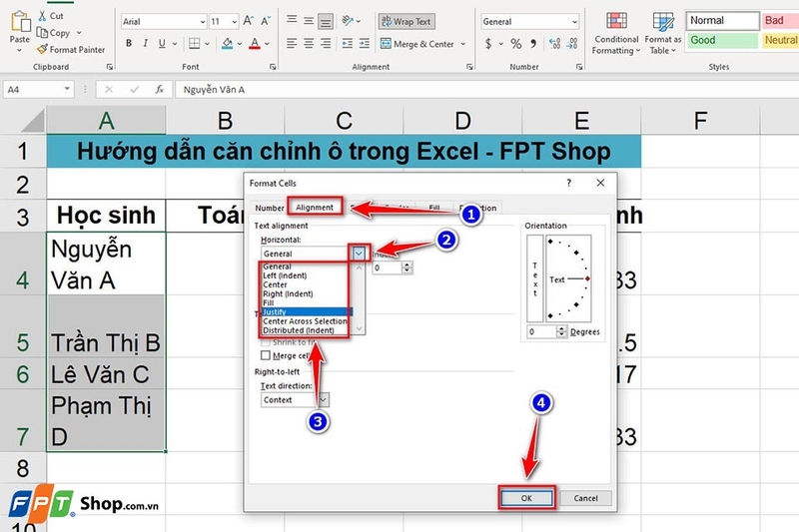Click the Orientation text rotation icon
799x532 pixels.
[x=348, y=20]
